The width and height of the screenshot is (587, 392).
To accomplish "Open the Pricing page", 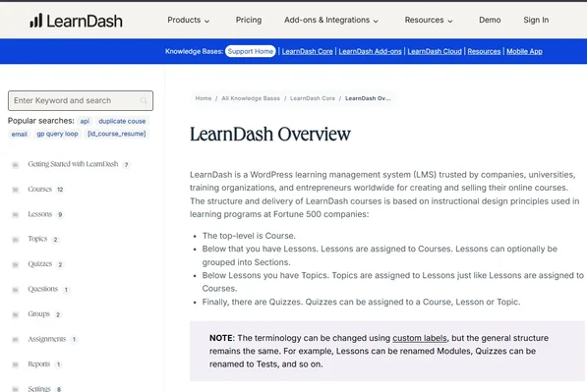I will [249, 21].
